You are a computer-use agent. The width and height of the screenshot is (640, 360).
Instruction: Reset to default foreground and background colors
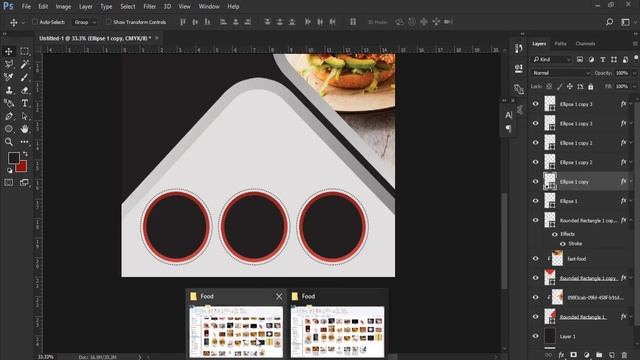(x=9, y=171)
